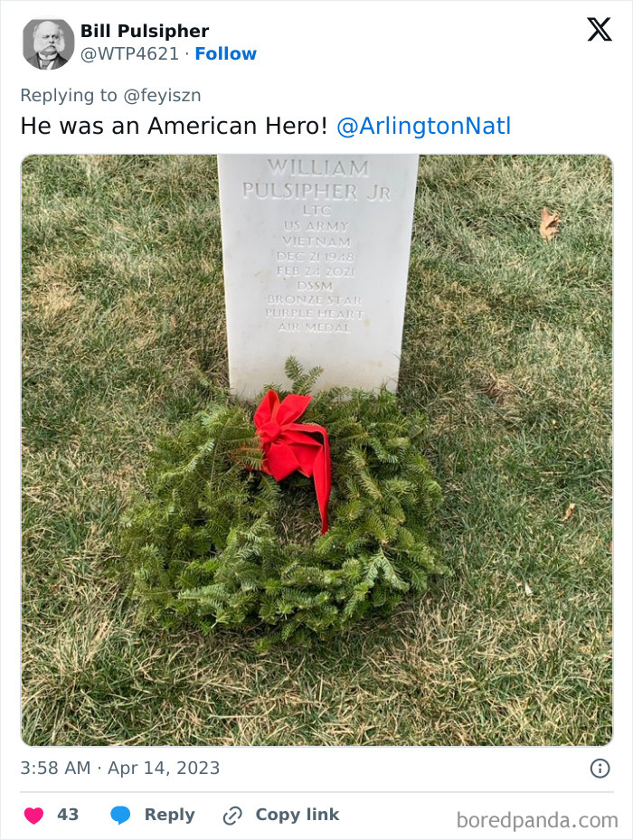Open the 3:58 AM Apr 14, 2023 timestamp
The width and height of the screenshot is (633, 840).
[x=120, y=769]
